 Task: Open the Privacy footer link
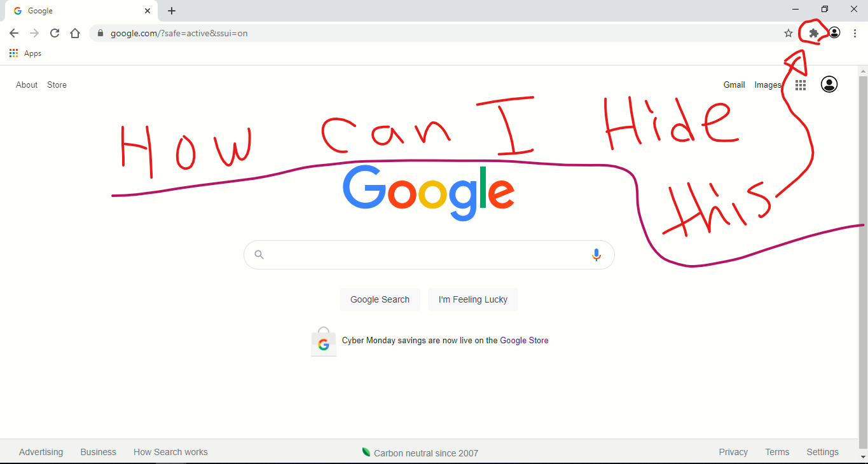pos(733,452)
